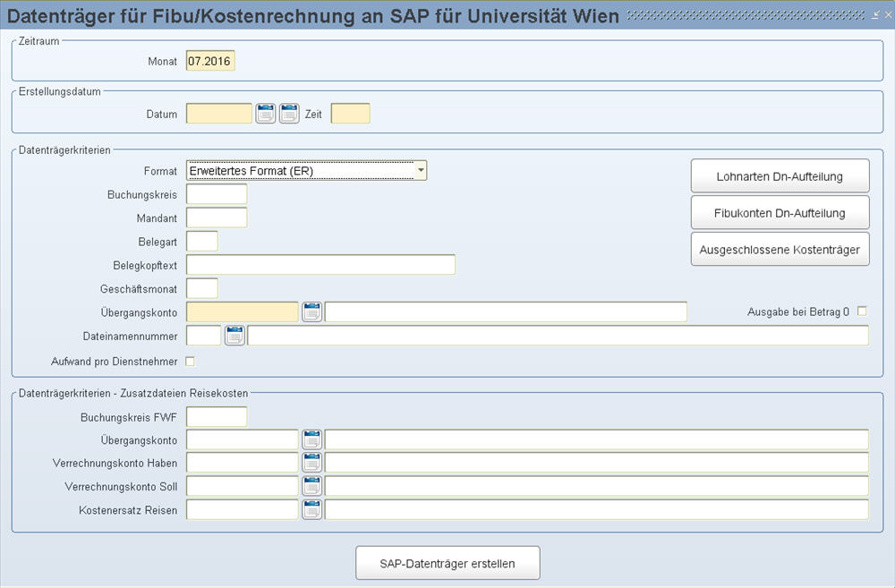This screenshot has height=588, width=895.
Task: Open Übergangskonto lookup icon in Reisekosten section
Action: coord(311,439)
